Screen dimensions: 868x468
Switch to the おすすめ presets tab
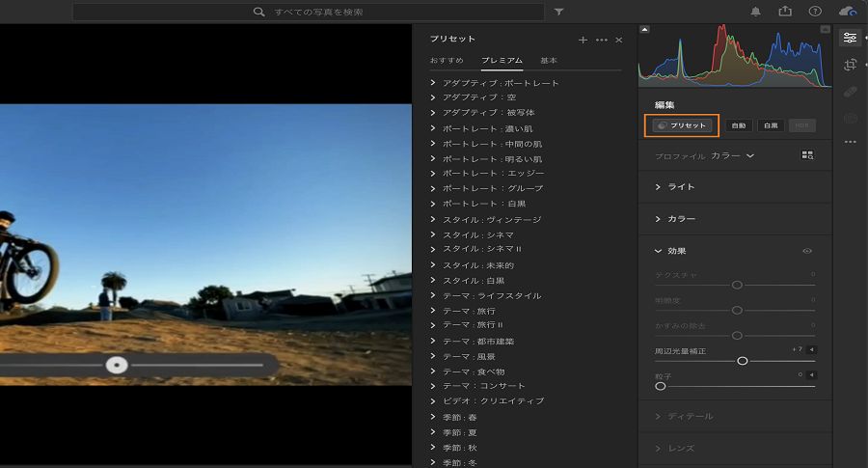point(447,61)
